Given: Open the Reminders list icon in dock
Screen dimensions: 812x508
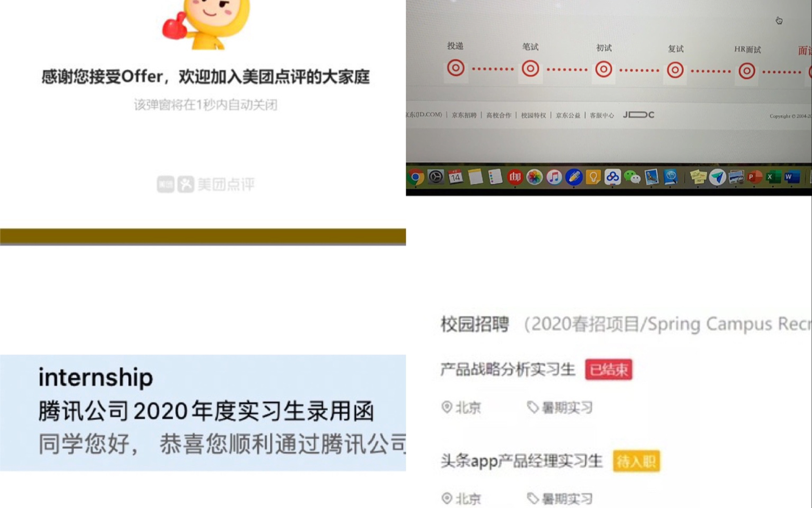Looking at the screenshot, I should coord(495,177).
